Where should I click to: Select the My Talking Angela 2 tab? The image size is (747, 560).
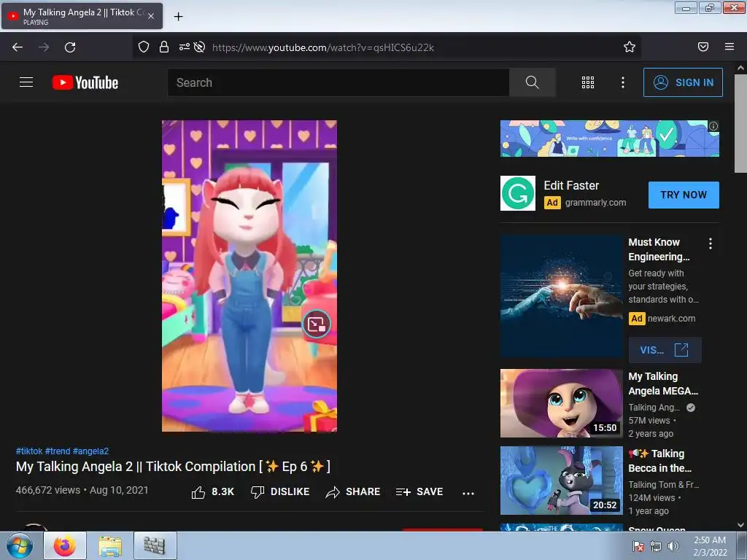click(x=82, y=16)
